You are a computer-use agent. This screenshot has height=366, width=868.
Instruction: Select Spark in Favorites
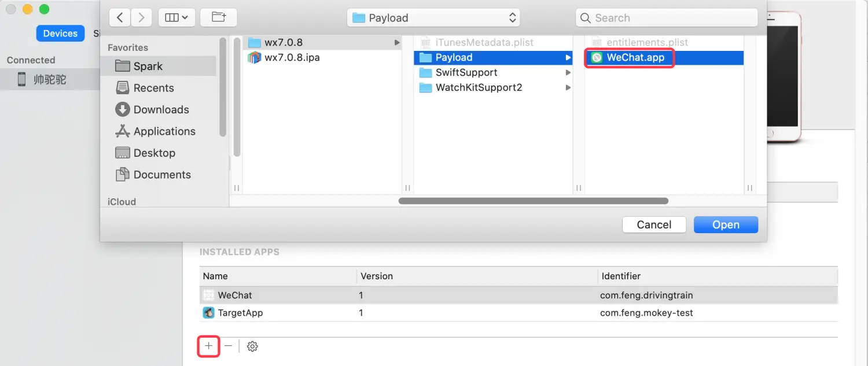point(158,66)
